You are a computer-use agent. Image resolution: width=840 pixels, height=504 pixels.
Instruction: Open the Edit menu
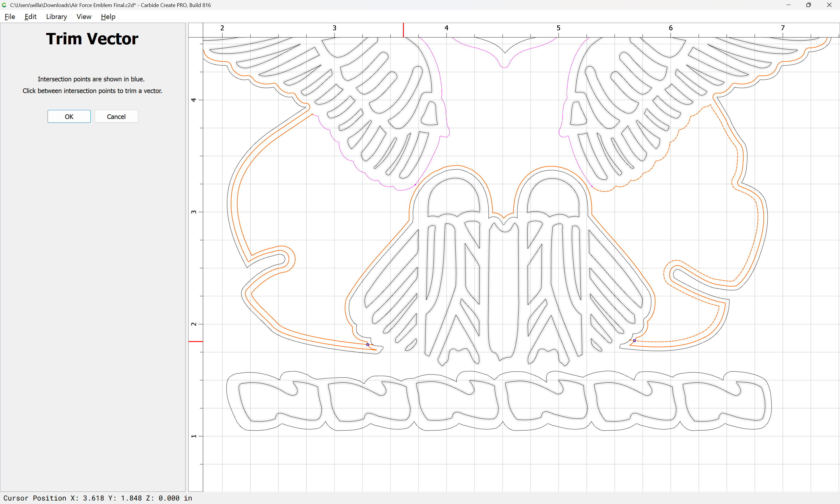pos(30,17)
